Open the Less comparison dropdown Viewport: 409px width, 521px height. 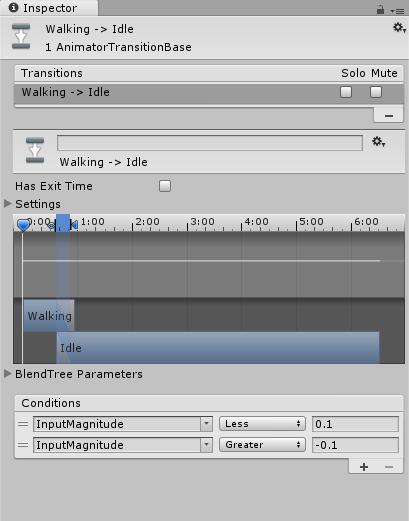tap(262, 424)
